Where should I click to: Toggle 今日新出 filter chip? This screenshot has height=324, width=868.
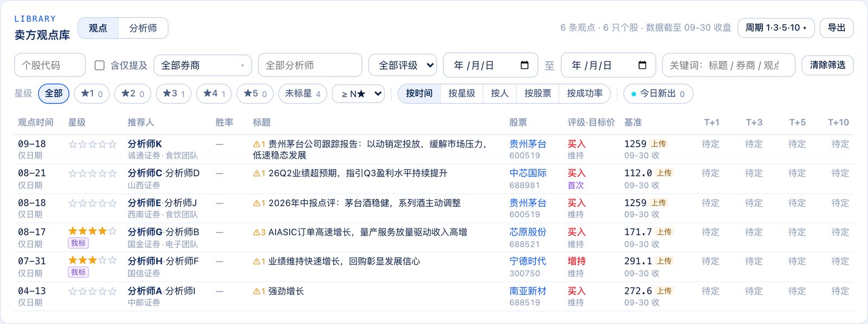click(x=658, y=93)
